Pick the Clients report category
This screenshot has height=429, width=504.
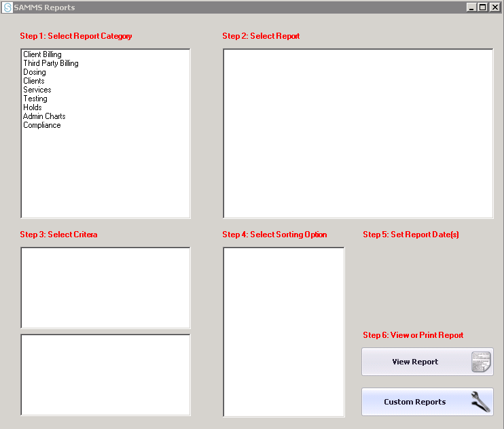point(34,81)
